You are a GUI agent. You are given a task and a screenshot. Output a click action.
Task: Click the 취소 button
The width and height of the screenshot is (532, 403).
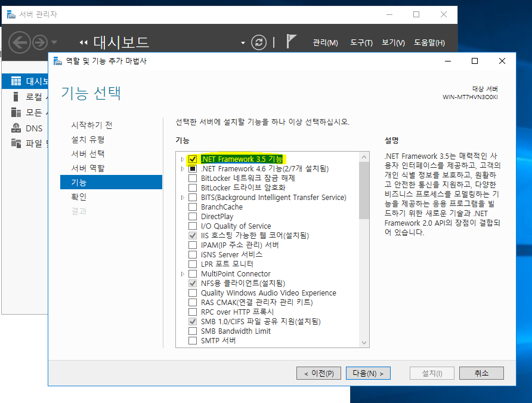tap(481, 373)
